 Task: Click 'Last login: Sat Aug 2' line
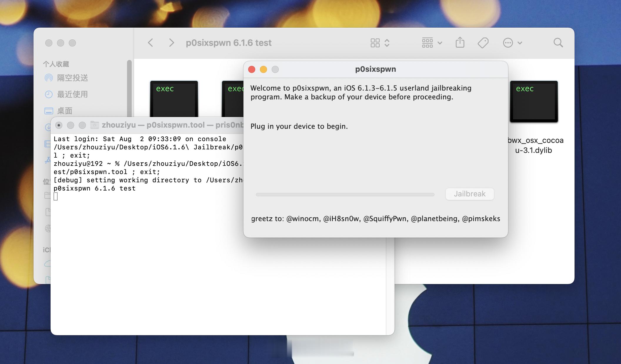140,139
